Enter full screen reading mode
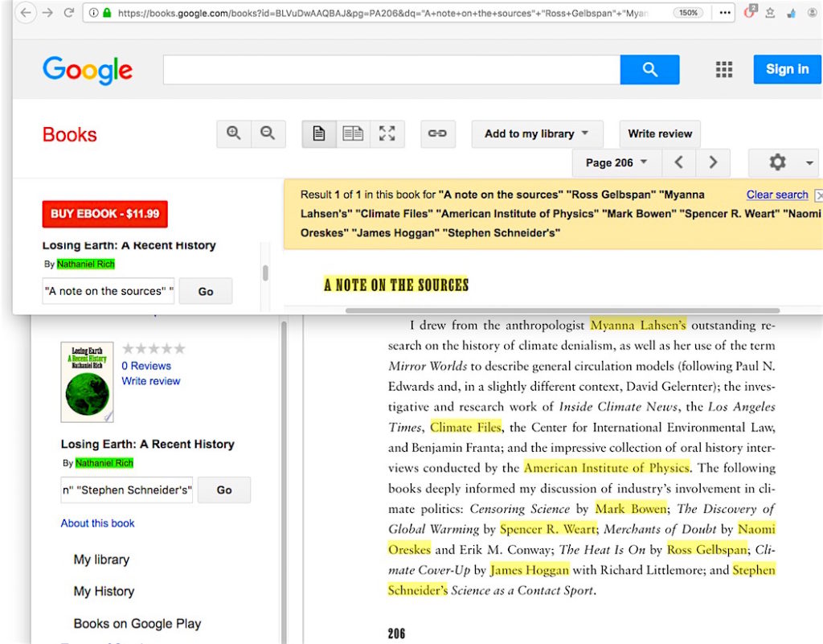This screenshot has height=644, width=823. pos(387,134)
